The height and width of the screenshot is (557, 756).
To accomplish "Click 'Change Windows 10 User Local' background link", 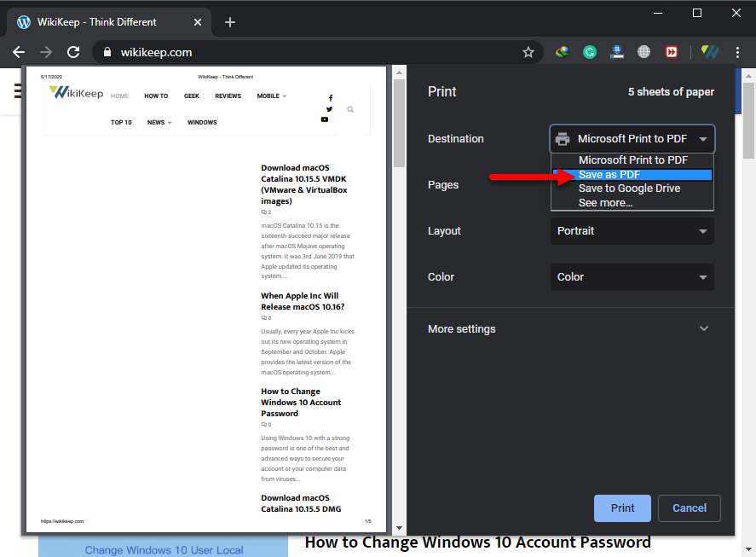I will pos(164,550).
